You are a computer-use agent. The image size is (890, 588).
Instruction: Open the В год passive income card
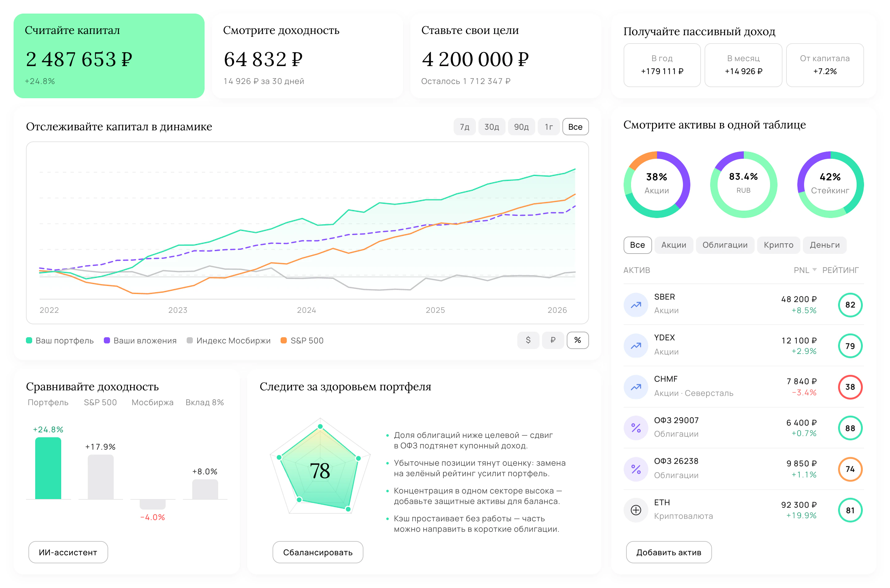pos(662,65)
